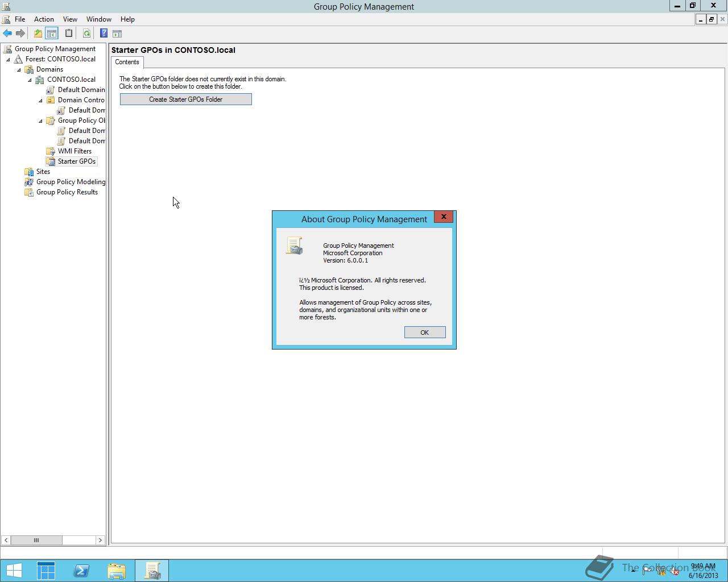The width and height of the screenshot is (728, 582).
Task: Click the Group Policy Results icon
Action: (x=30, y=192)
